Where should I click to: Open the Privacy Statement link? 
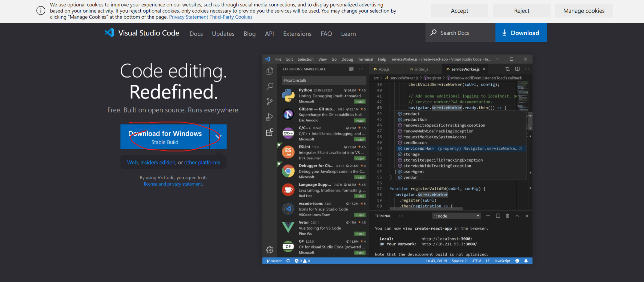click(x=188, y=17)
